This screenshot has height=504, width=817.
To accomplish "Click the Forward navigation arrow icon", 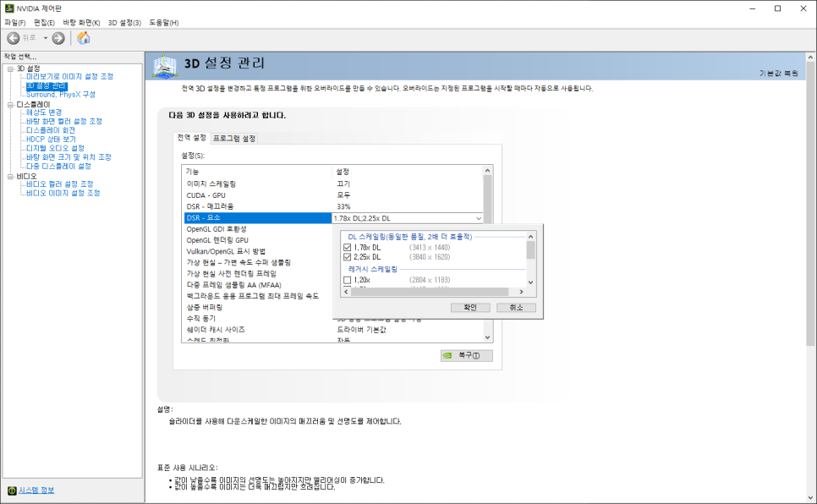I will click(58, 38).
